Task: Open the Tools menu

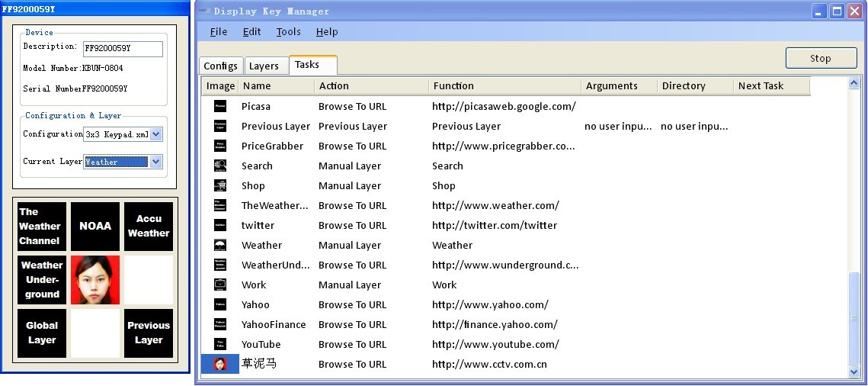Action: pos(288,31)
